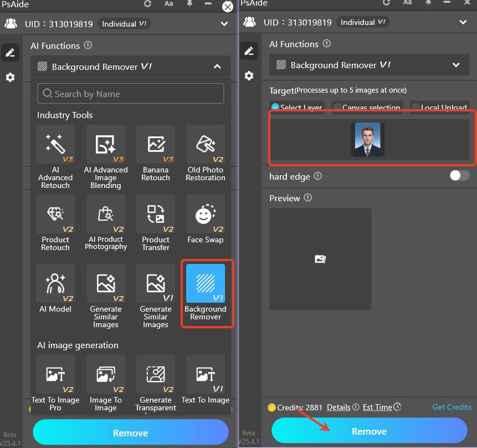Open the Face Swap tool

[x=206, y=215]
